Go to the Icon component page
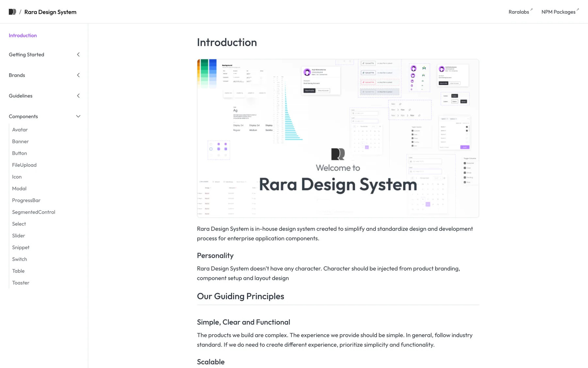The image size is (588, 368). click(x=17, y=177)
